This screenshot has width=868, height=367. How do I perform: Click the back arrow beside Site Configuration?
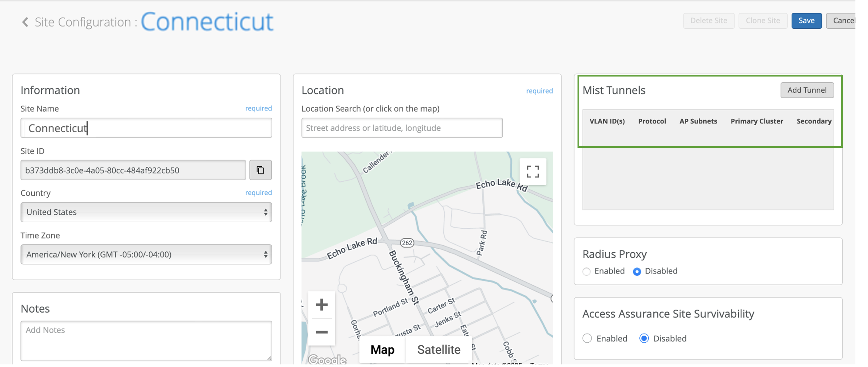coord(25,22)
